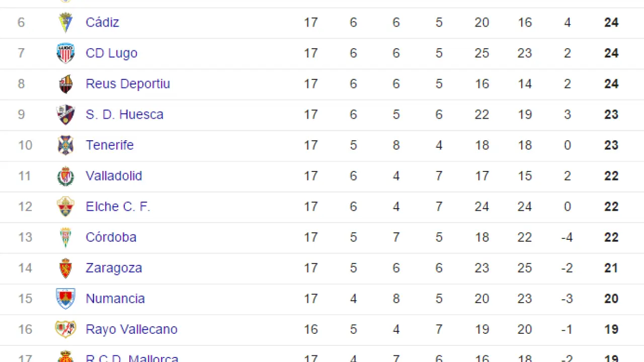This screenshot has width=644, height=362.
Task: Open the Rayo Vallecano team link
Action: pyautogui.click(x=131, y=329)
